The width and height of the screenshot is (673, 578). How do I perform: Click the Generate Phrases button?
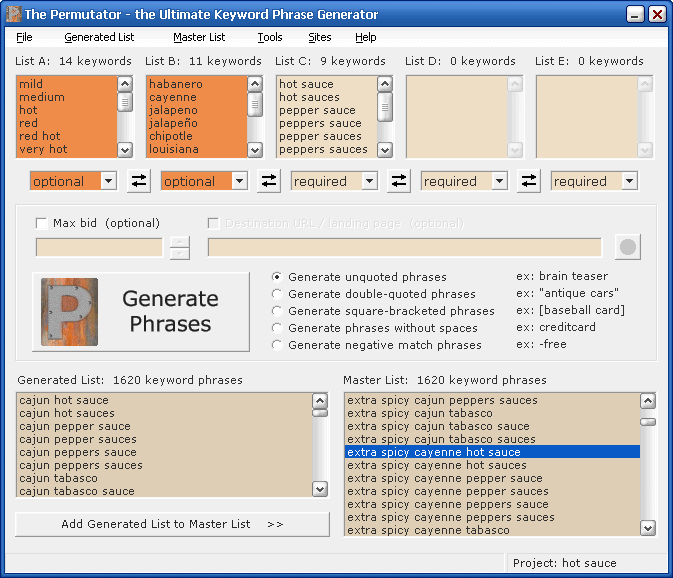[x=141, y=312]
